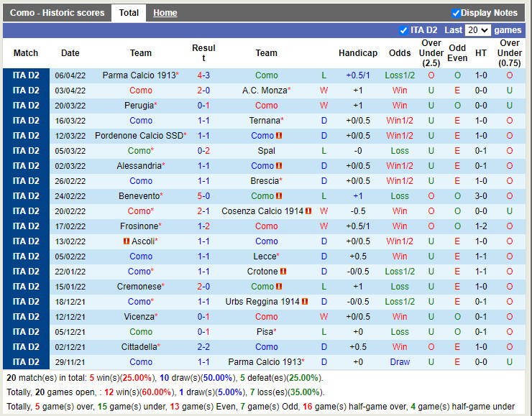Click the red card icon before Ascoli

[x=127, y=241]
